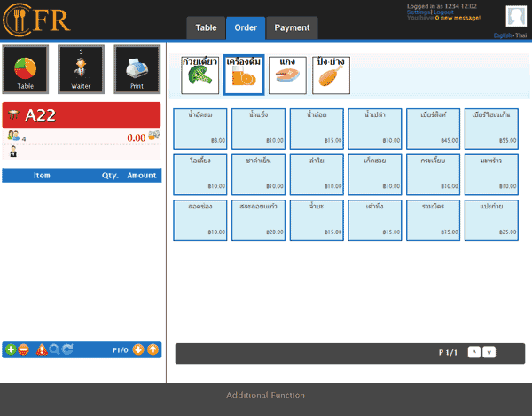Click the refresh icon in order bar
The width and height of the screenshot is (532, 416).
[67, 349]
